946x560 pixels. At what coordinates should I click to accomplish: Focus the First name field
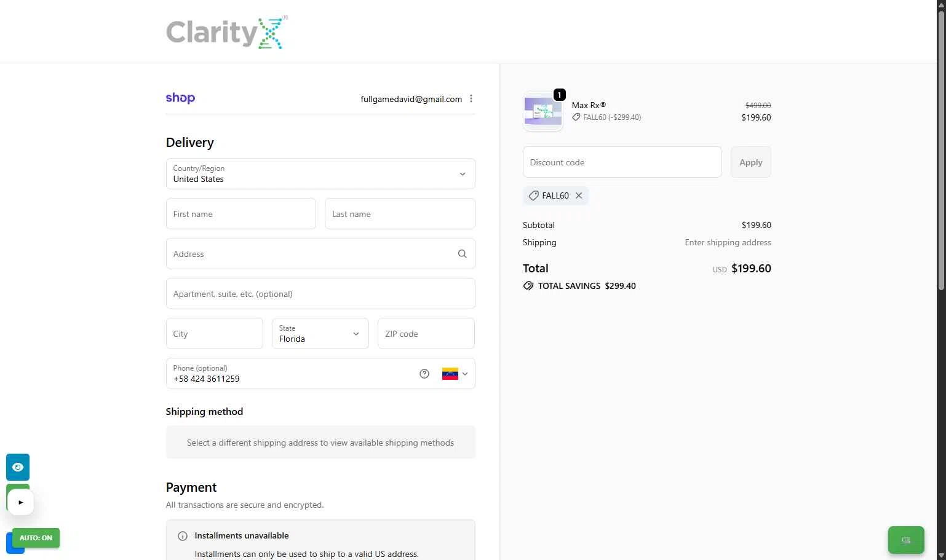pyautogui.click(x=241, y=214)
